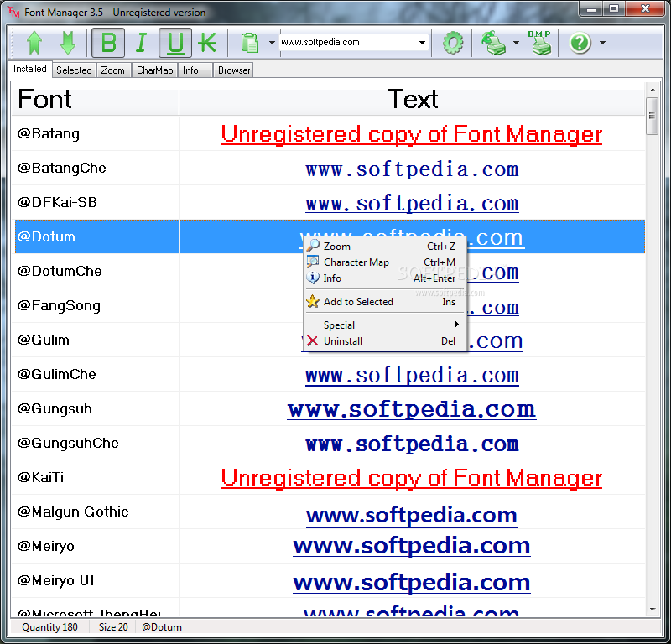Image resolution: width=671 pixels, height=644 pixels.
Task: Expand the sample text combo box arrow
Action: (x=423, y=43)
